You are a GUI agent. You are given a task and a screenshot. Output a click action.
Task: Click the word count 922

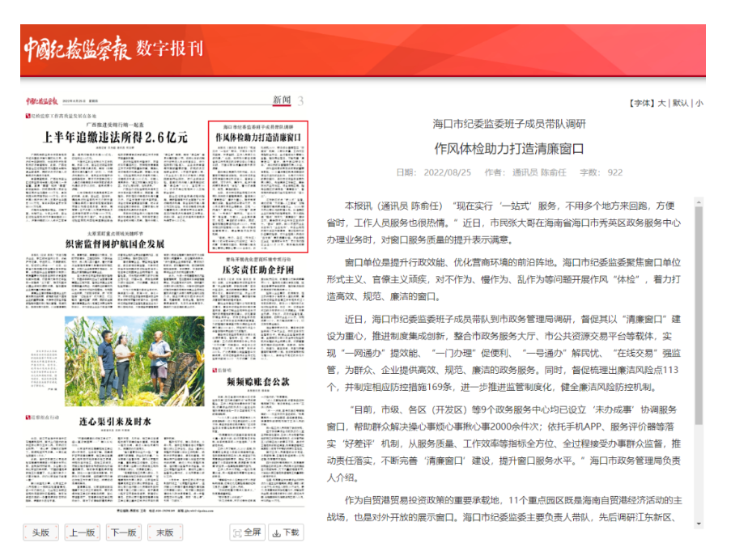coord(615,172)
